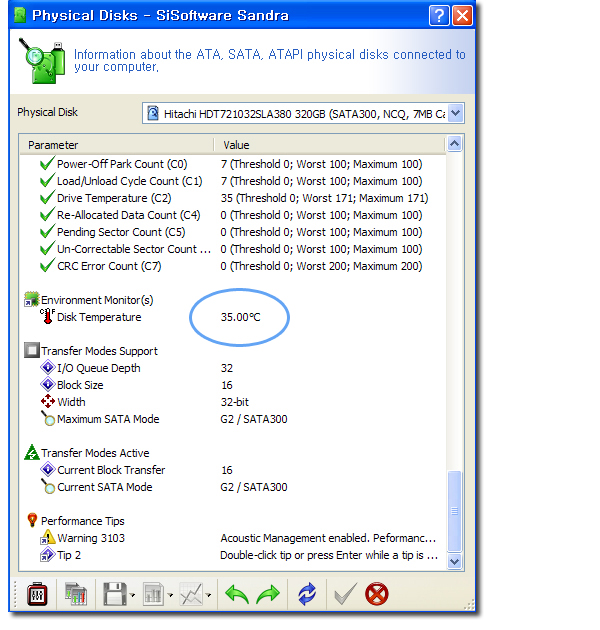Open the Physical Disk dropdown arrow
Viewport: 600px width, 630px height.
point(456,113)
